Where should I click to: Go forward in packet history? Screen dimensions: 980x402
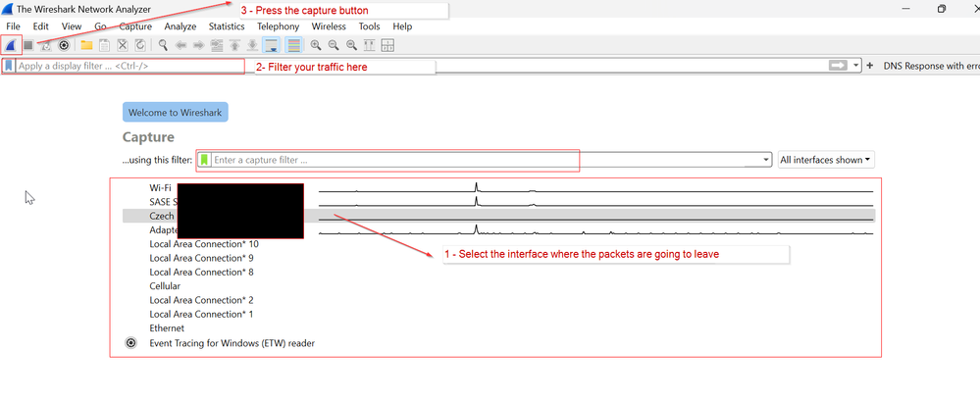[199, 45]
